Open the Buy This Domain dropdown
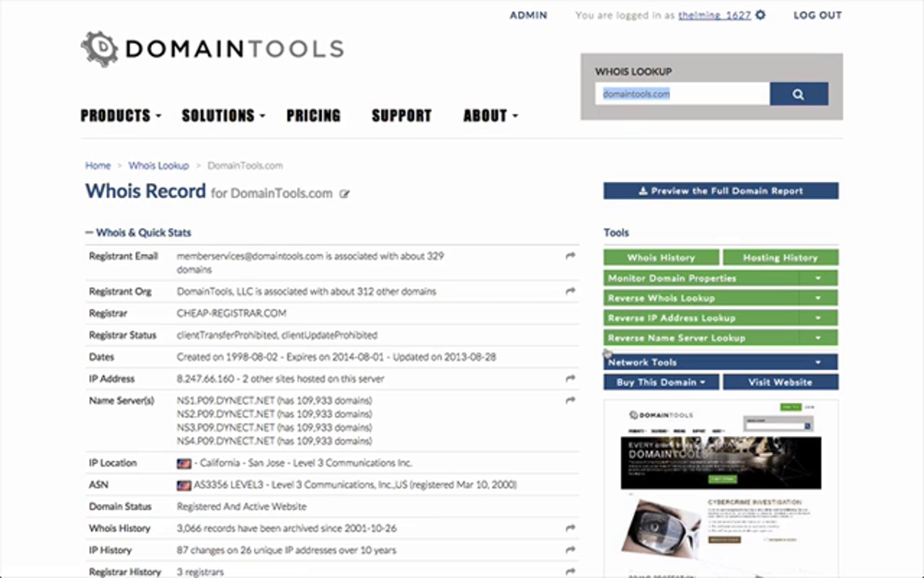The width and height of the screenshot is (924, 578). (x=661, y=382)
